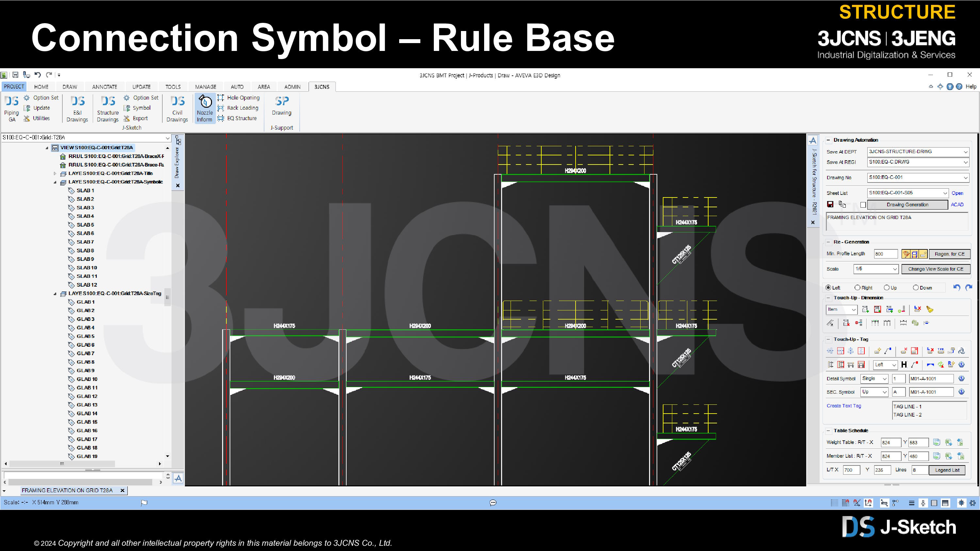Switch to the ANNOTATE ribbon tab

pyautogui.click(x=104, y=87)
